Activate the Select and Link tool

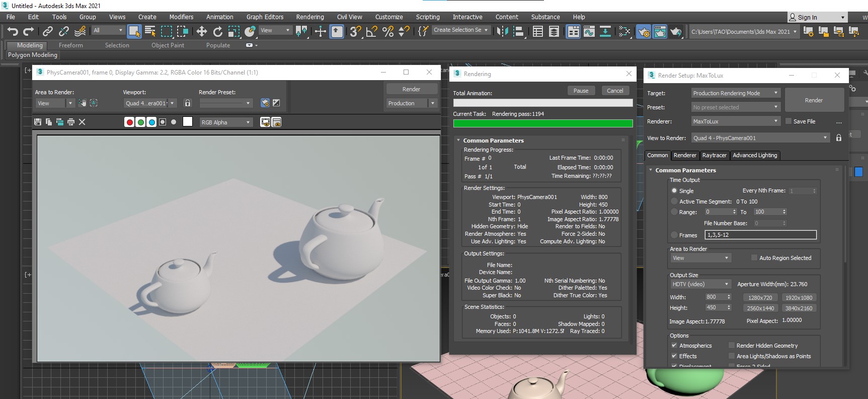[48, 32]
